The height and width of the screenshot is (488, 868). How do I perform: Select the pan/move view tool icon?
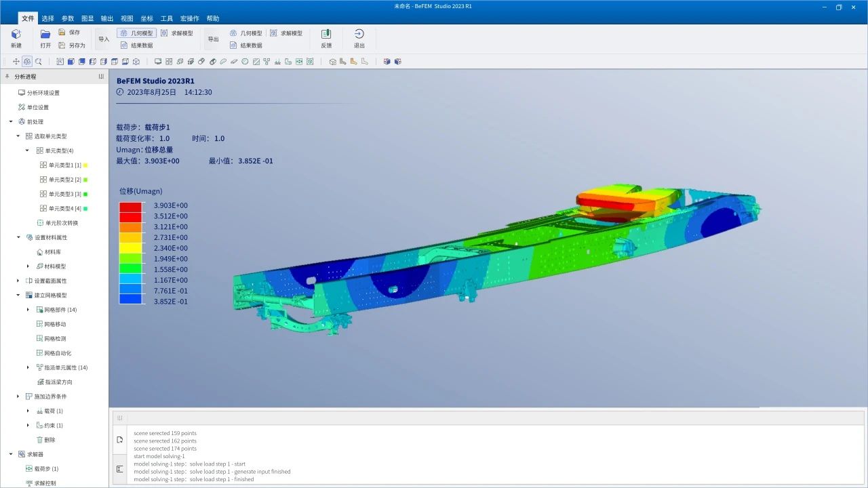[x=16, y=62]
